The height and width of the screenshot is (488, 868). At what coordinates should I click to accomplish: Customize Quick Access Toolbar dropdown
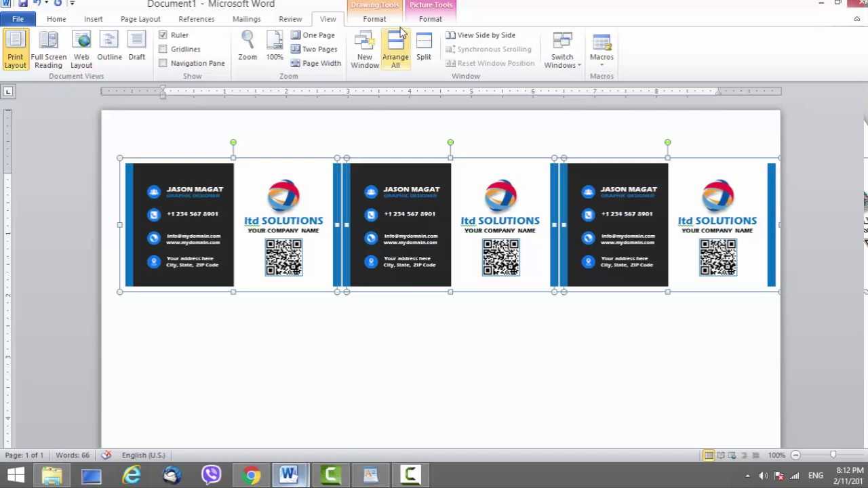pyautogui.click(x=71, y=3)
